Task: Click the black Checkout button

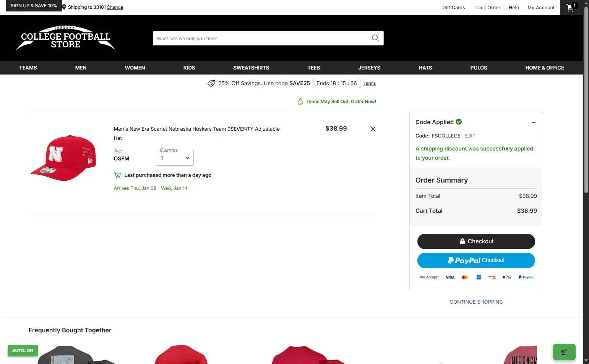Action: [476, 241]
